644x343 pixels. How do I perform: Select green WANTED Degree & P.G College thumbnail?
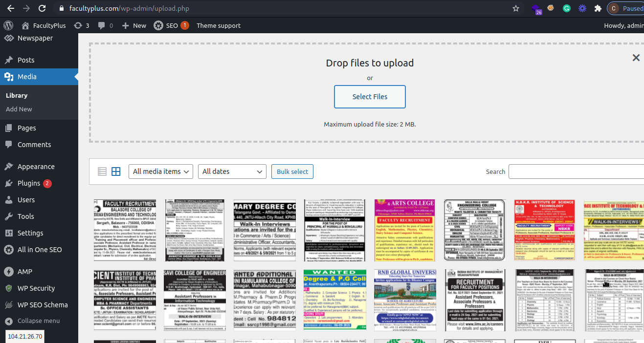coord(335,300)
